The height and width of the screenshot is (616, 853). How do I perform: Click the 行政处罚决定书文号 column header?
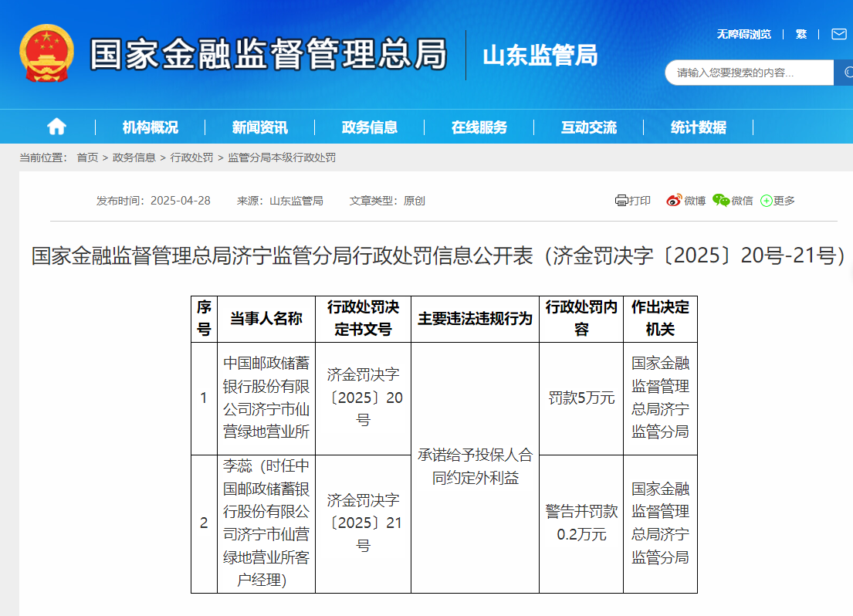363,319
